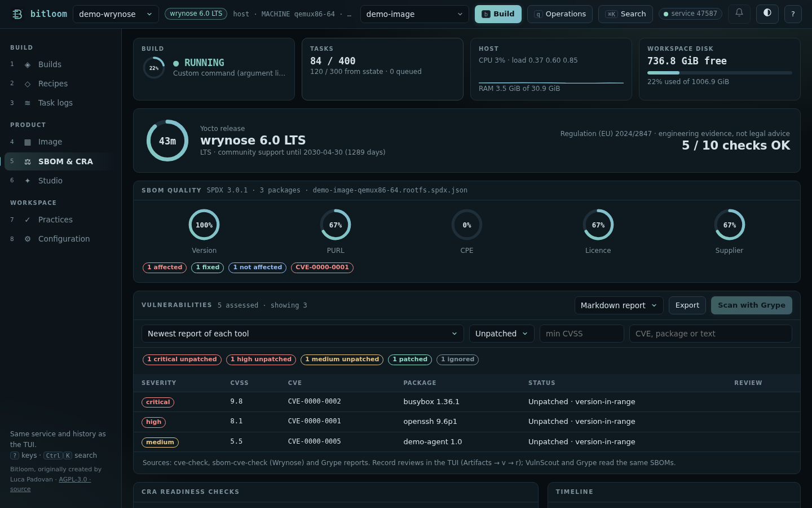Toggle the '1 ignored' filter chip
Image resolution: width=812 pixels, height=508 pixels.
(x=457, y=360)
